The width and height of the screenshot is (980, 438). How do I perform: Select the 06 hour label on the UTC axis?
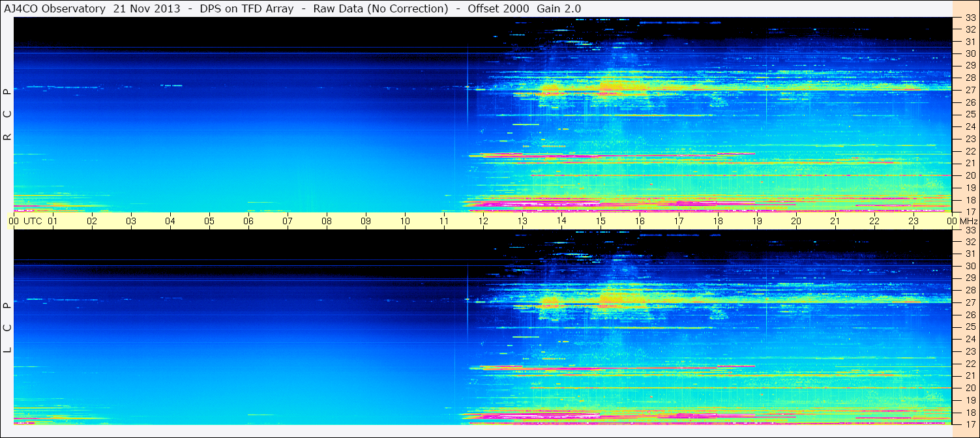[248, 221]
